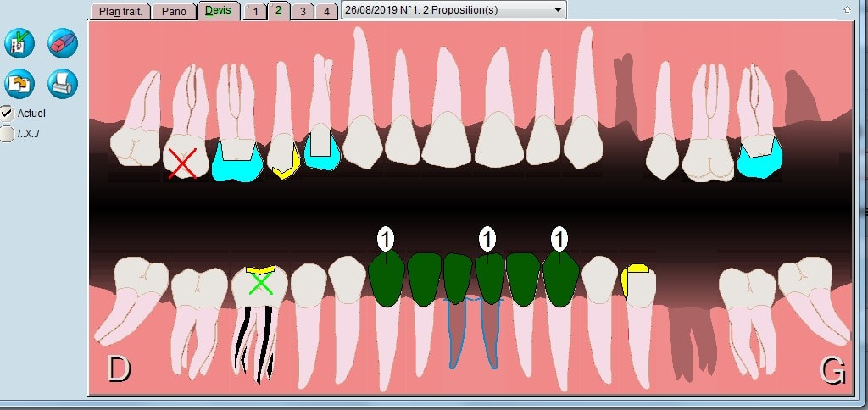Go to numbered tab 4
The height and width of the screenshot is (410, 868).
[x=326, y=12]
